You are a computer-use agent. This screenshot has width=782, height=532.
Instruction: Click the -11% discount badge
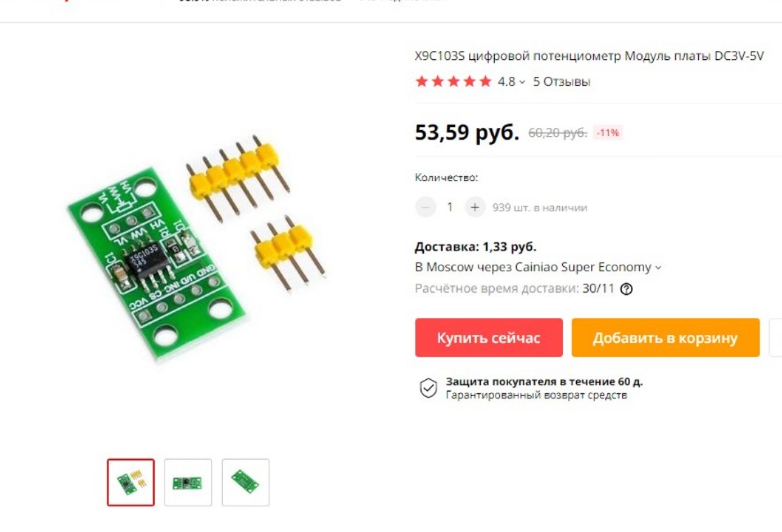click(x=607, y=133)
